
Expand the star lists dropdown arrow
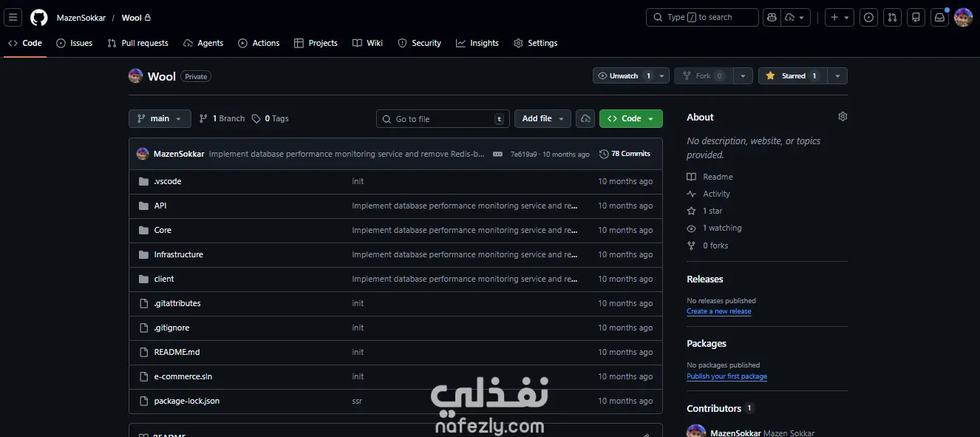(x=837, y=76)
